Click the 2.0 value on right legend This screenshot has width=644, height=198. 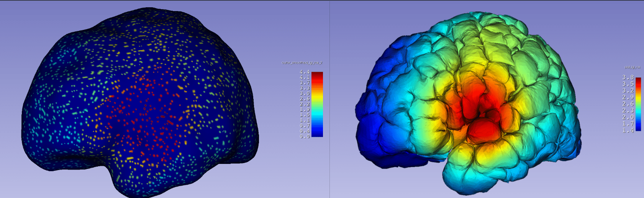[628, 117]
